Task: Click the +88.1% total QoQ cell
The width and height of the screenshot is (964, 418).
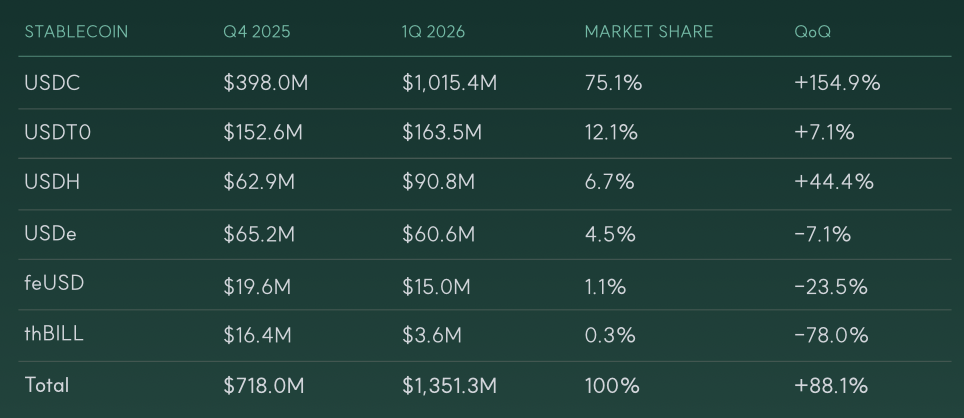Action: [831, 386]
